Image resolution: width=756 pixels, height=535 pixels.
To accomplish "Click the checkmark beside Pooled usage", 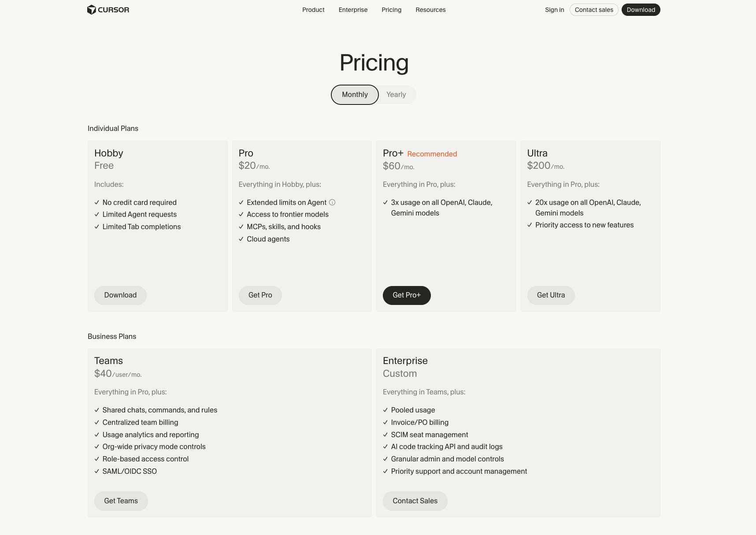I will [x=385, y=410].
